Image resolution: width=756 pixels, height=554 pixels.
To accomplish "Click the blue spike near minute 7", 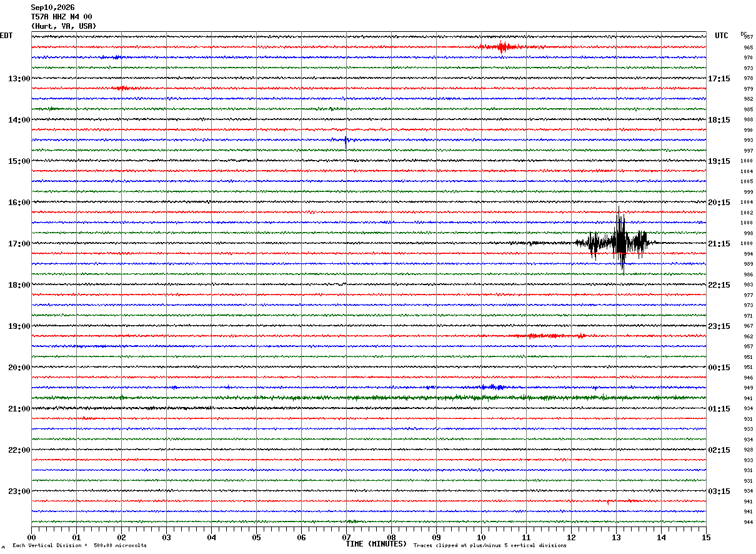I will click(x=346, y=139).
